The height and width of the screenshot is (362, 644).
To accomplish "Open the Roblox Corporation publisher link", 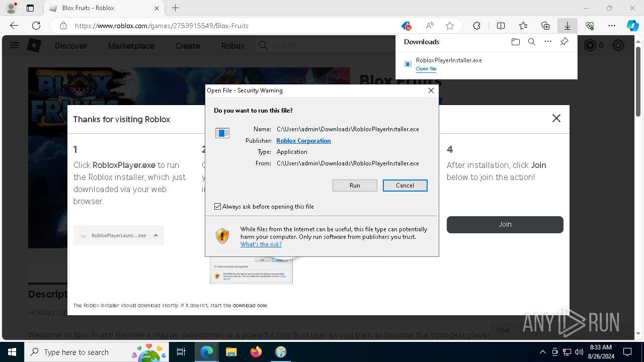I will pyautogui.click(x=303, y=141).
